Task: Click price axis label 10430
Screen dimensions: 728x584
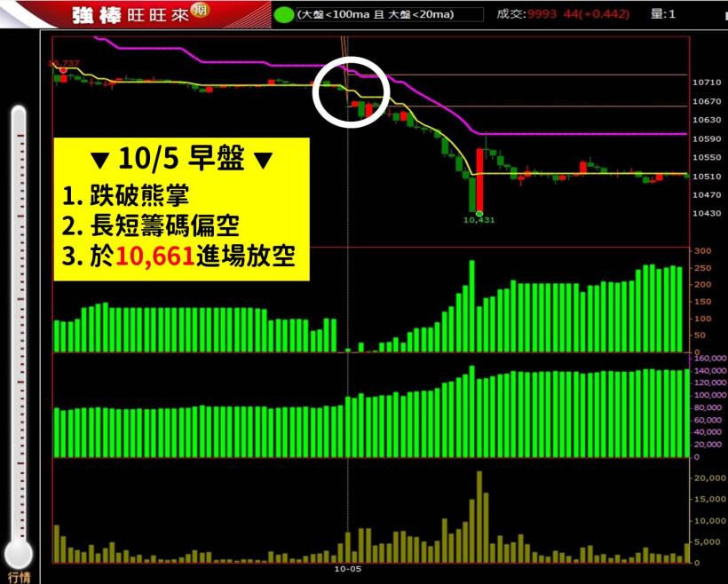Action: coord(707,214)
